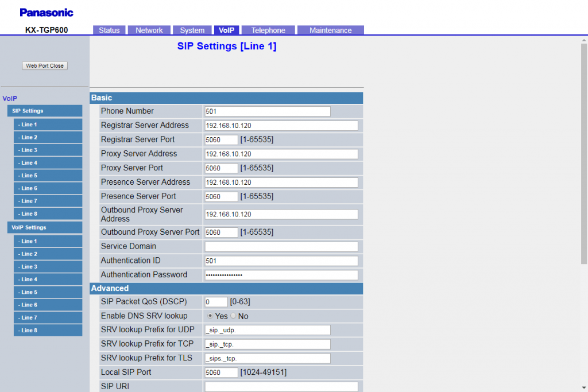Click the empty Service Domain field
Image resolution: width=588 pixels, height=392 pixels.
pyautogui.click(x=281, y=247)
